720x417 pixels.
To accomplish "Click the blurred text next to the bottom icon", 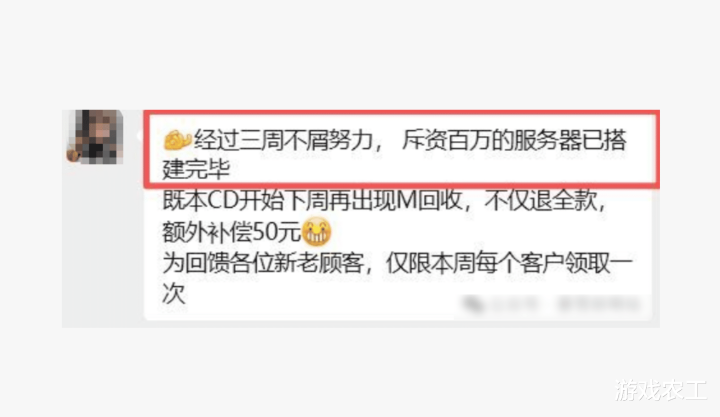I will click(514, 304).
